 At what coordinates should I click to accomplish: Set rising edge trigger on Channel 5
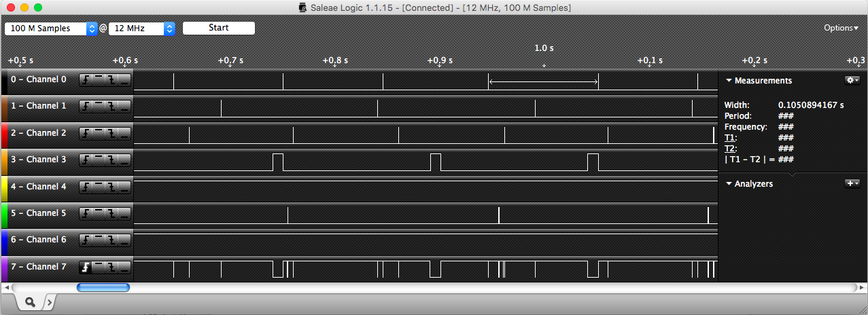(x=86, y=213)
